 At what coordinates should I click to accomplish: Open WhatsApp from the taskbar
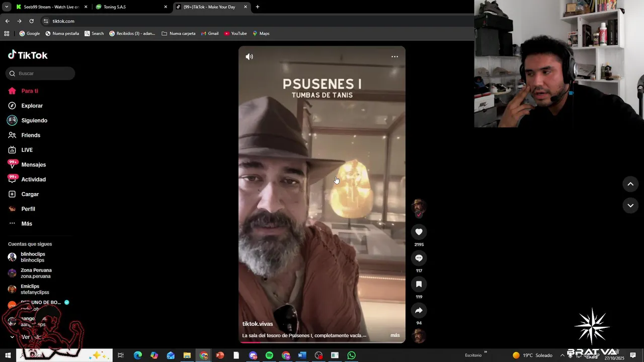[x=351, y=355]
